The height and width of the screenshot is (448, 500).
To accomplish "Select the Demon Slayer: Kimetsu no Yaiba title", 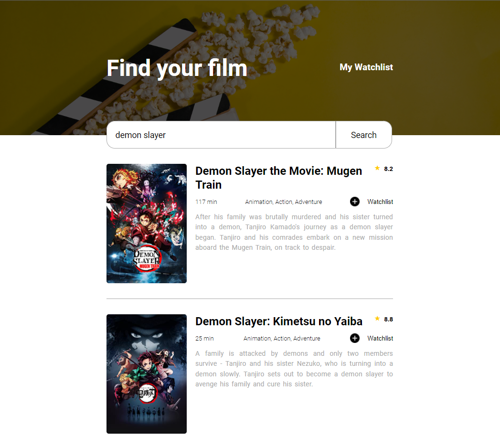I will click(279, 321).
